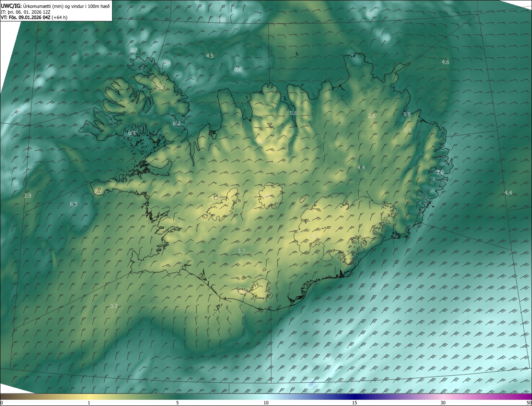Viewport: 532px width, 406px height.
Task: Click the 5.6 value label on the map
Action: [293, 113]
